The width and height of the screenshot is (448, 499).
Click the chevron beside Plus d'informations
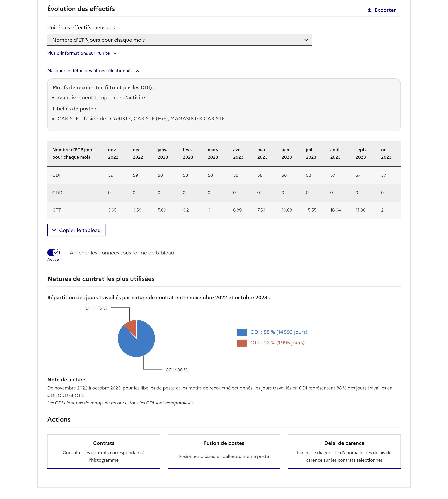click(x=115, y=54)
